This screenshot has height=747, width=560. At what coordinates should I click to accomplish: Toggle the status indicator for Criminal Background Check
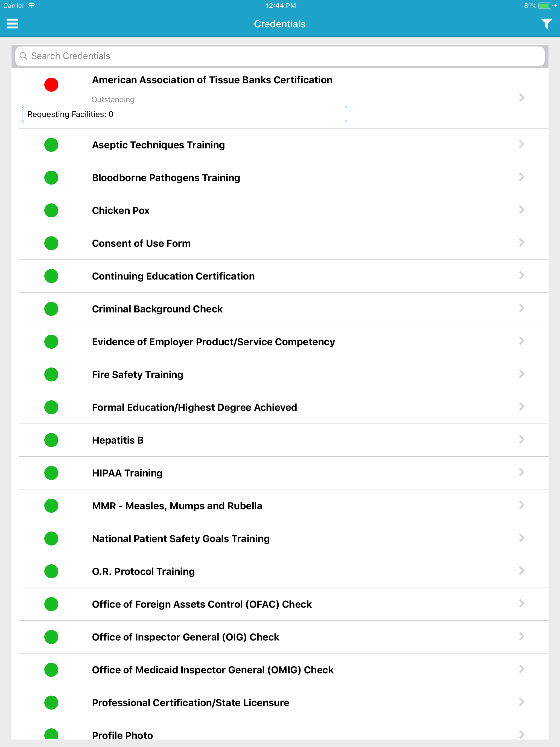coord(51,309)
